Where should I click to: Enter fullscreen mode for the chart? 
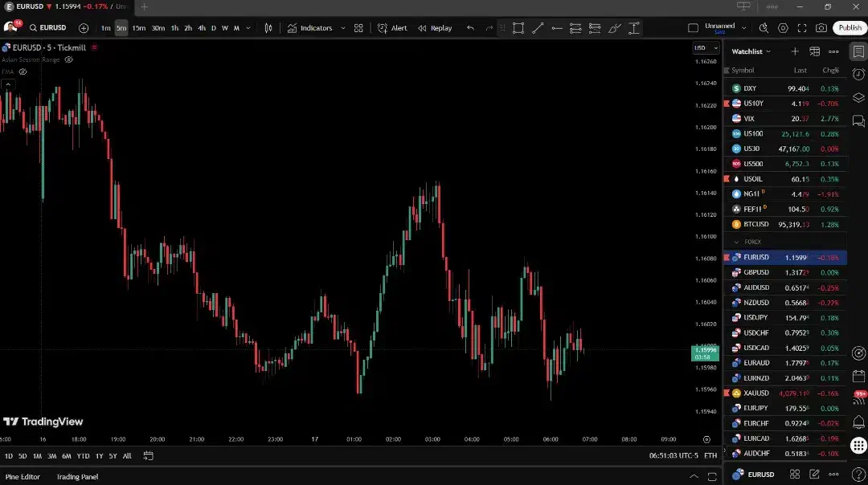(801, 28)
